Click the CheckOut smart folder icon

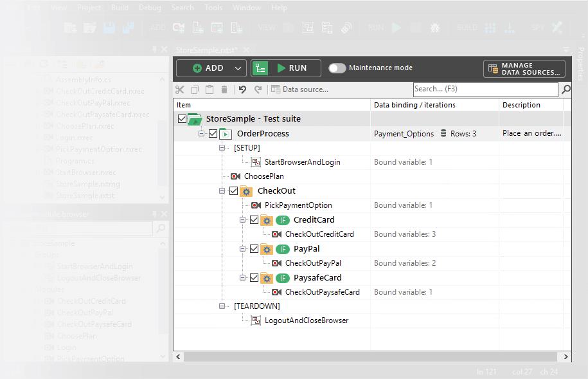(246, 191)
